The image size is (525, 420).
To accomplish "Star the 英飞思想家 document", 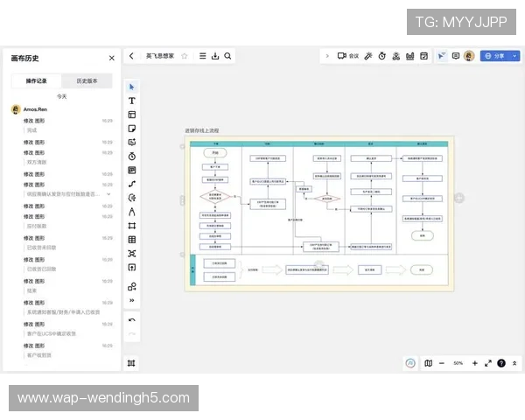I will 184,56.
